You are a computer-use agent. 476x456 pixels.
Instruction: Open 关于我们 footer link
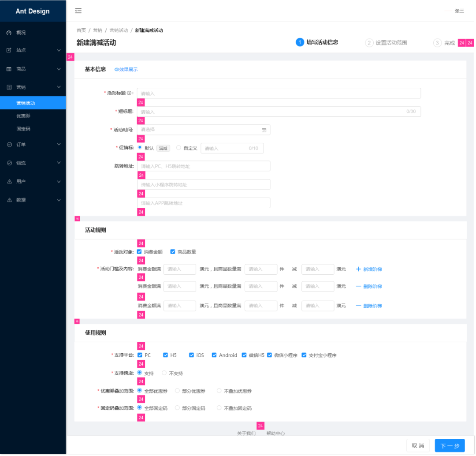[246, 434]
